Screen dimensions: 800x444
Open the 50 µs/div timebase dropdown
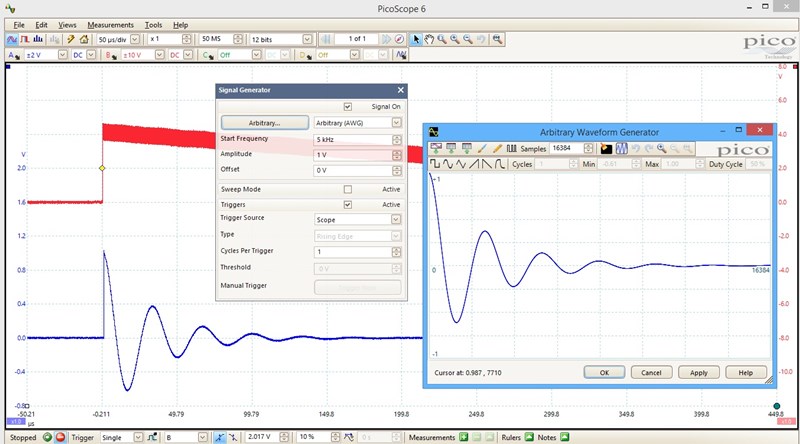point(135,39)
